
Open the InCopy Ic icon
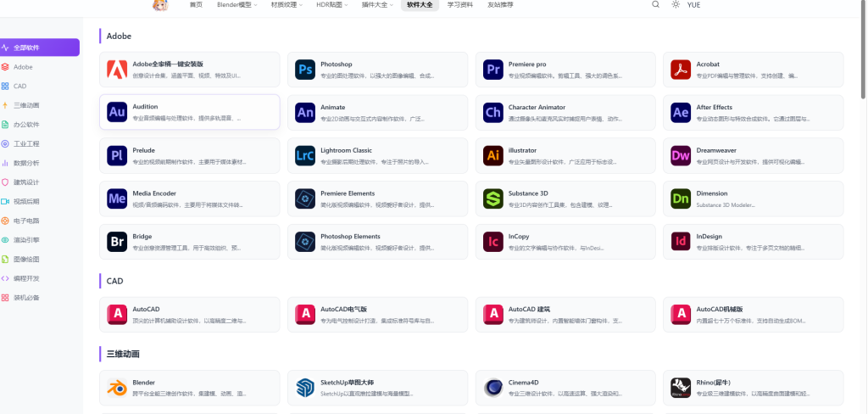tap(492, 242)
